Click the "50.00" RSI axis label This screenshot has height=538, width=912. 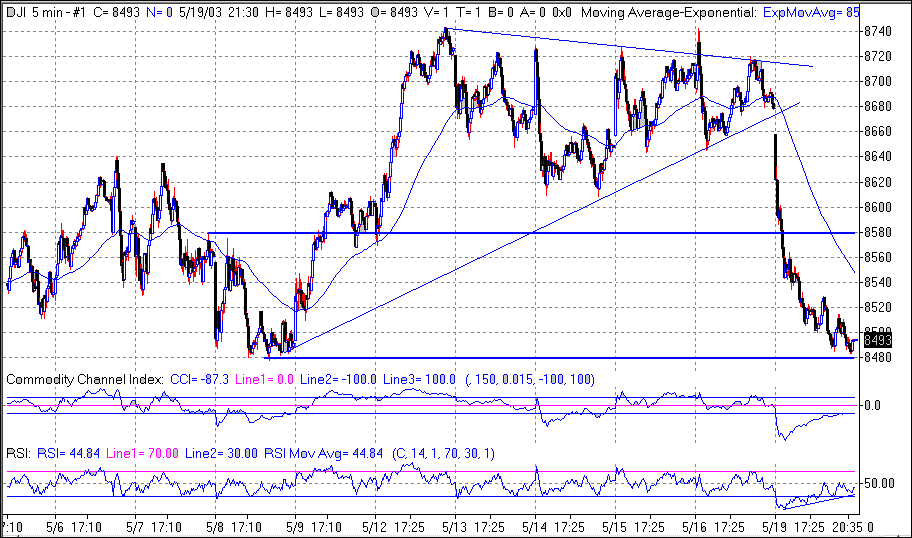coord(879,483)
